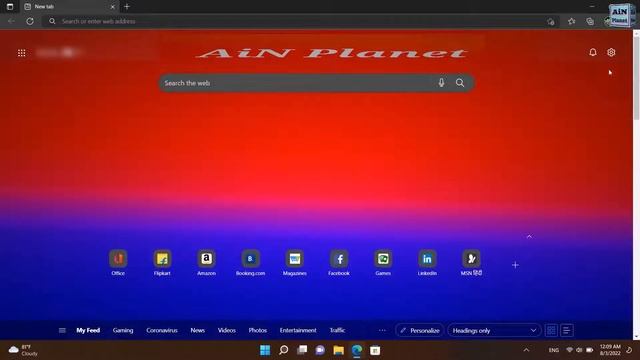Open the Games quick link
This screenshot has height=360, width=640.
(x=383, y=263)
